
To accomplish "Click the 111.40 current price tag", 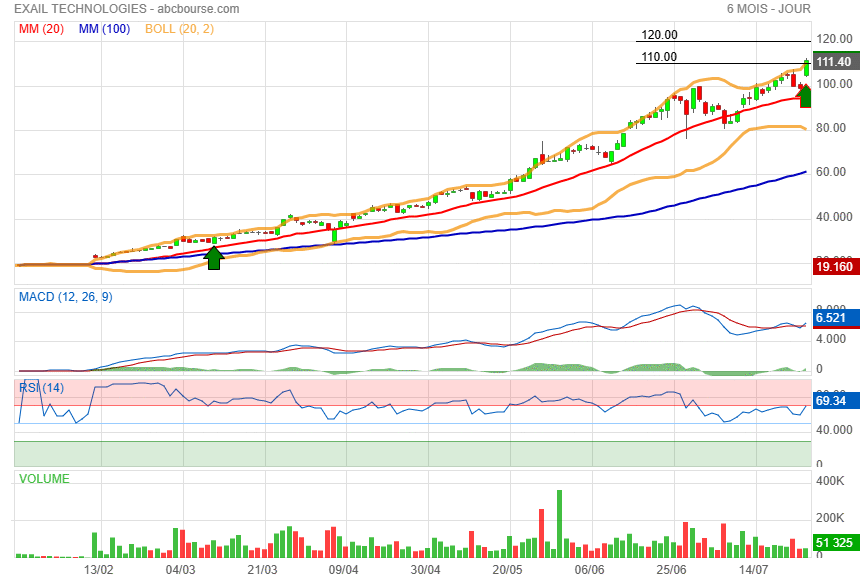I will pyautogui.click(x=835, y=61).
